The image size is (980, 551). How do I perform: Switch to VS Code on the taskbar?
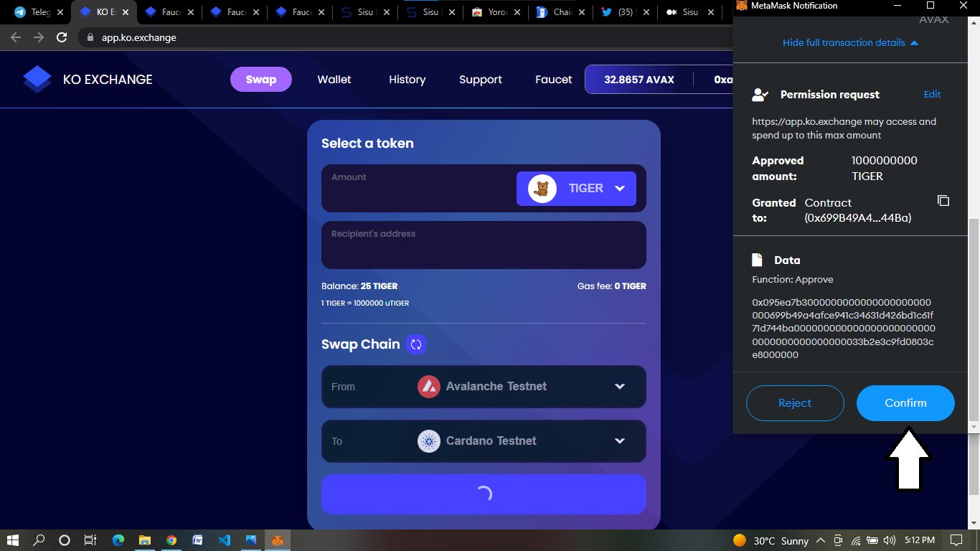click(224, 540)
